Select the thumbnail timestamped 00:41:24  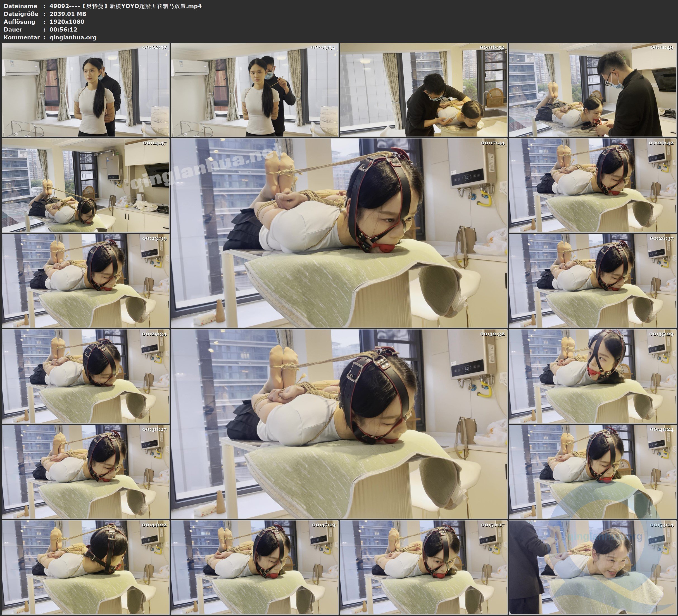coord(593,472)
